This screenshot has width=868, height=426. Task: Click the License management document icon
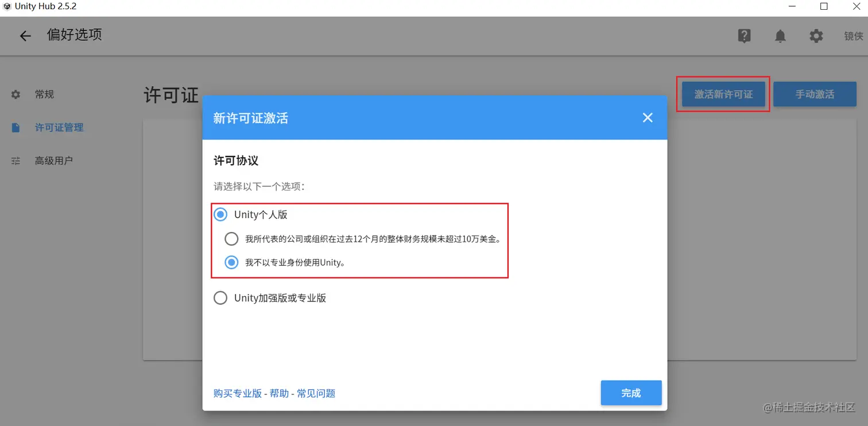(16, 127)
